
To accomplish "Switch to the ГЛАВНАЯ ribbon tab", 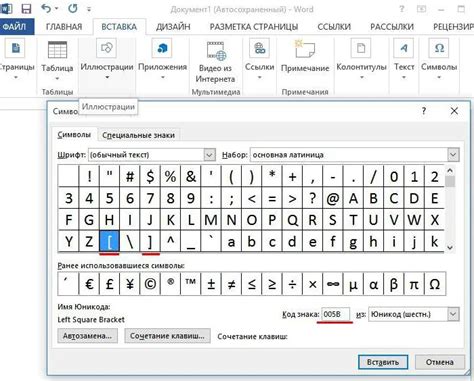I will (64, 27).
